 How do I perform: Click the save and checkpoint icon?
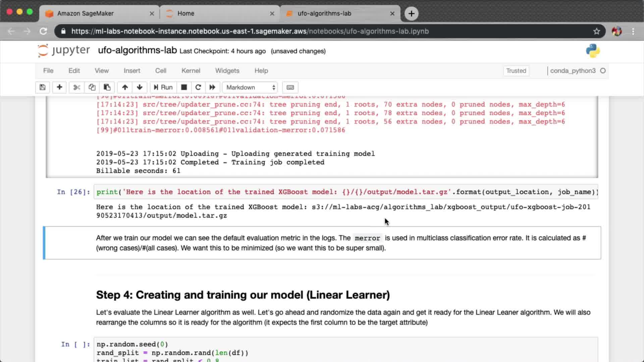coord(42,87)
